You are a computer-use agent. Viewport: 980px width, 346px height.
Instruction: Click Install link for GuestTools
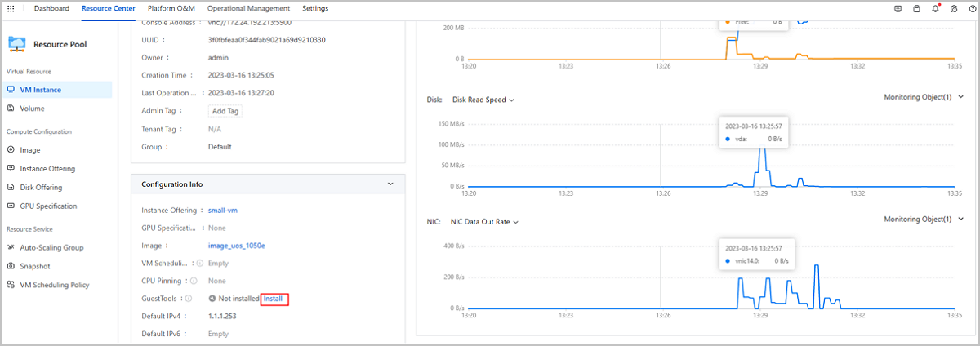(274, 299)
